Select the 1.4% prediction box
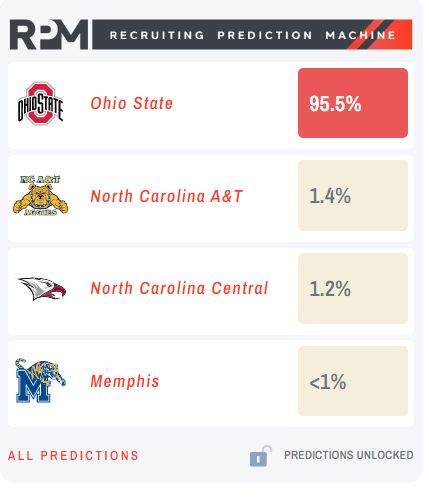 (353, 195)
